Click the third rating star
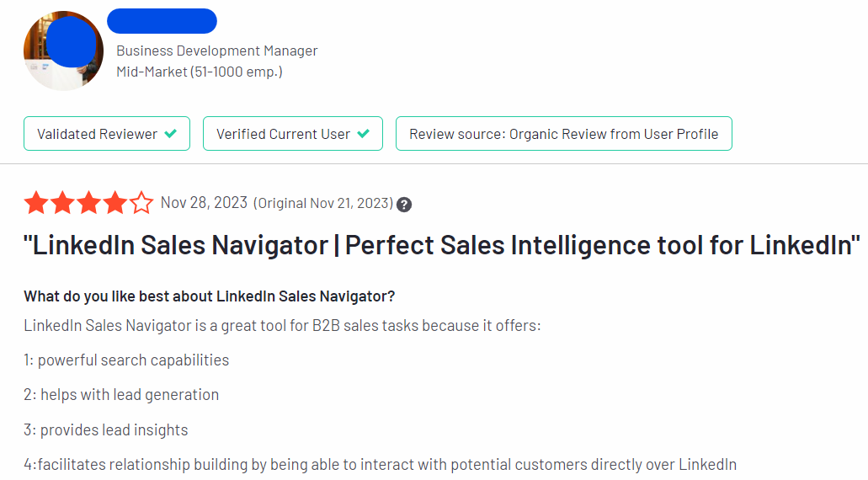 (x=88, y=203)
